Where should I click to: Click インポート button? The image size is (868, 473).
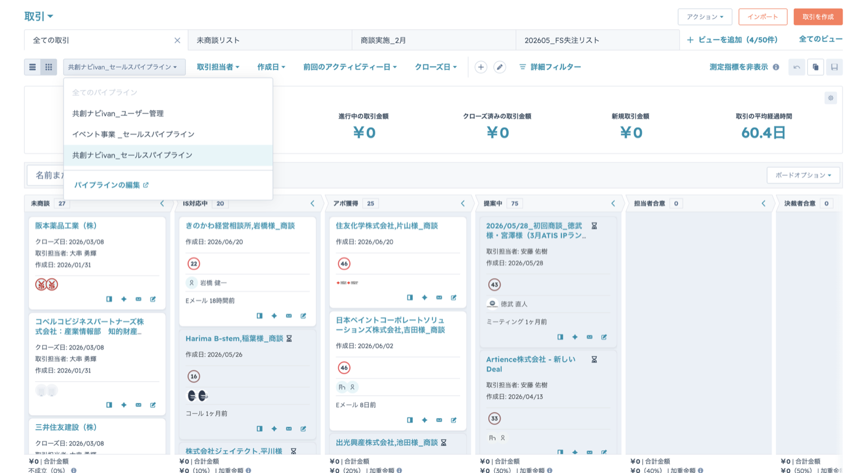click(763, 17)
